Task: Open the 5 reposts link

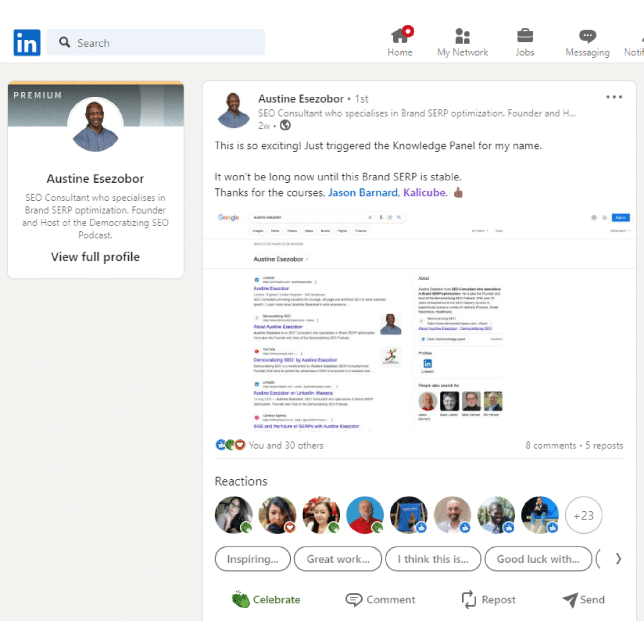Action: click(x=604, y=445)
